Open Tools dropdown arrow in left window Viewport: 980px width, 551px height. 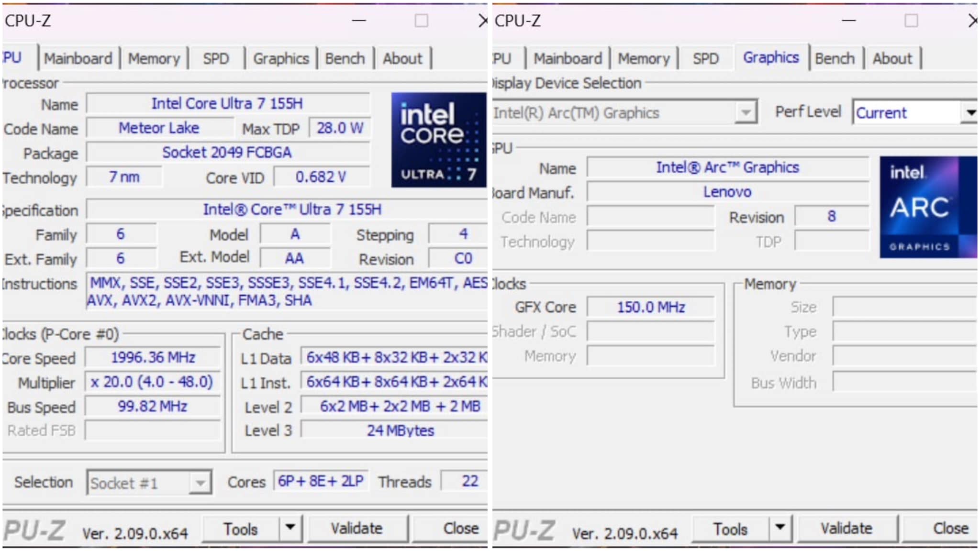tap(290, 528)
